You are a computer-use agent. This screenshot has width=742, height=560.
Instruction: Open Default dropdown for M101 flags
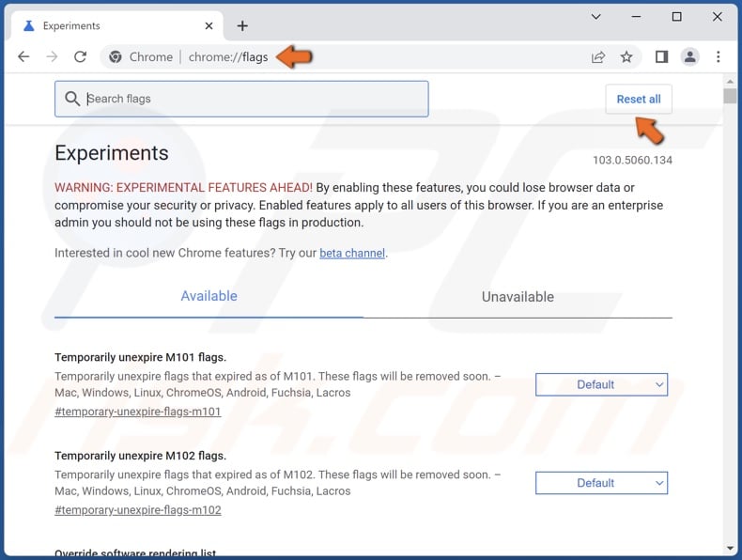[601, 384]
